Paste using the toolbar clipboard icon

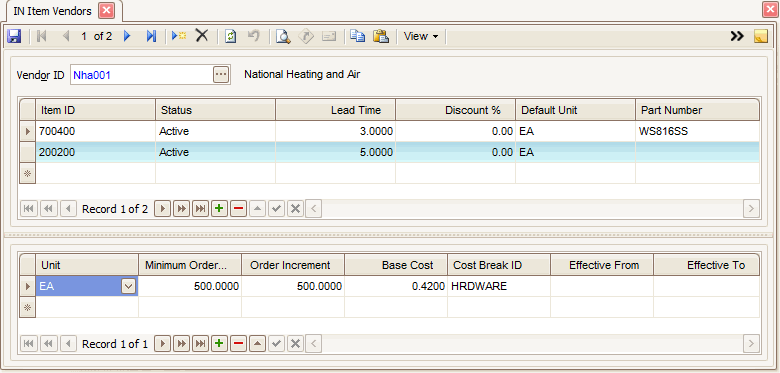pyautogui.click(x=381, y=36)
